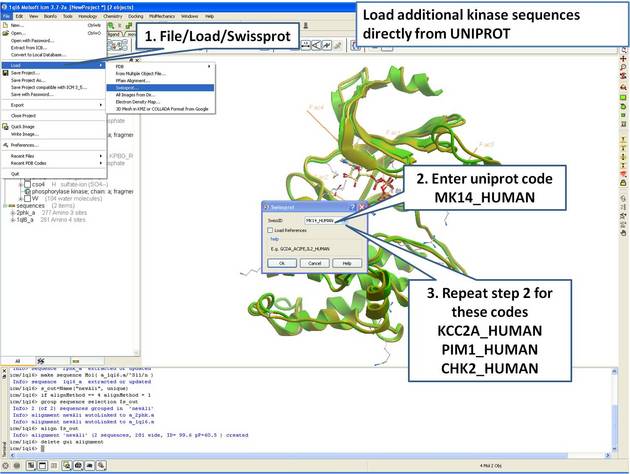
Task: Toggle the W water molecules checkbox
Action: tap(25, 198)
